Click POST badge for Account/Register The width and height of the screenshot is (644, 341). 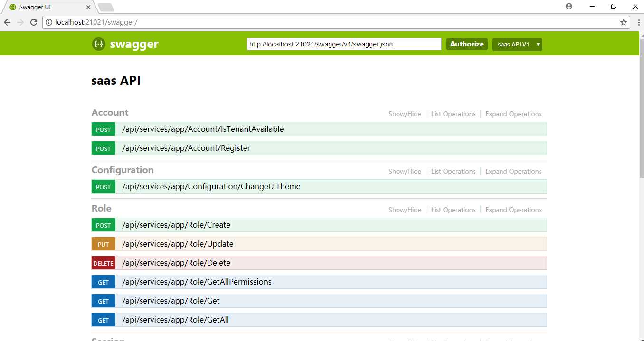click(x=104, y=148)
